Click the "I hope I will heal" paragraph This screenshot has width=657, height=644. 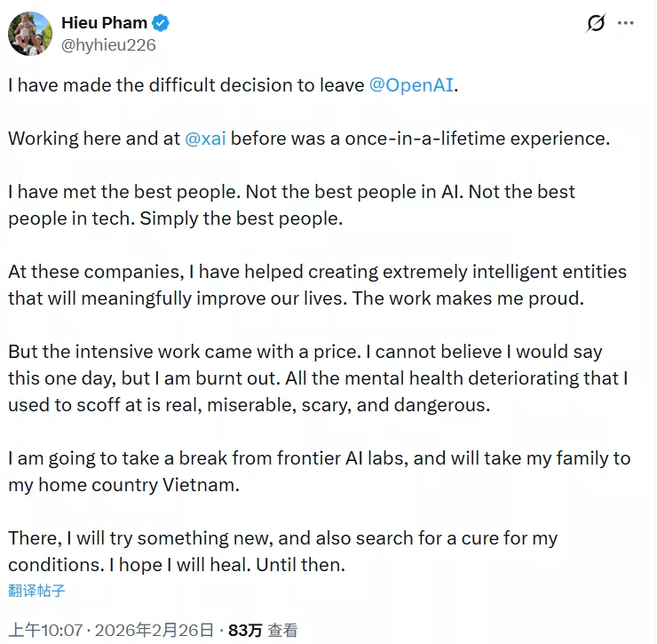pos(266,565)
